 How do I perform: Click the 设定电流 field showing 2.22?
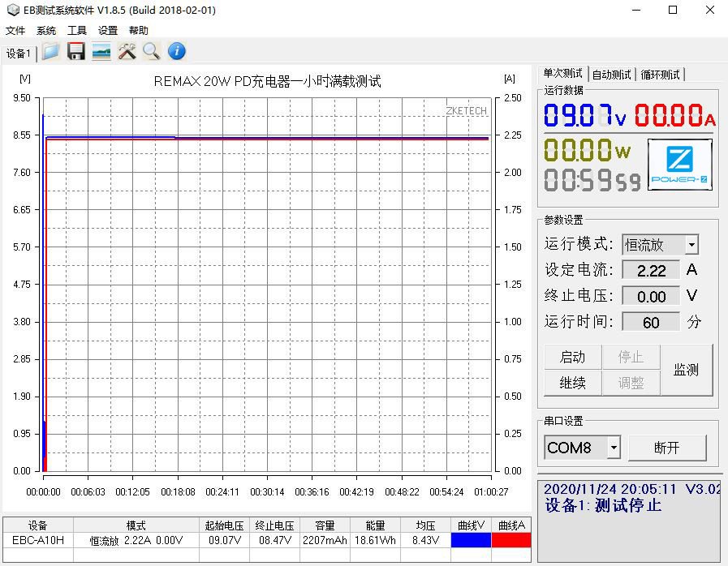pyautogui.click(x=651, y=271)
